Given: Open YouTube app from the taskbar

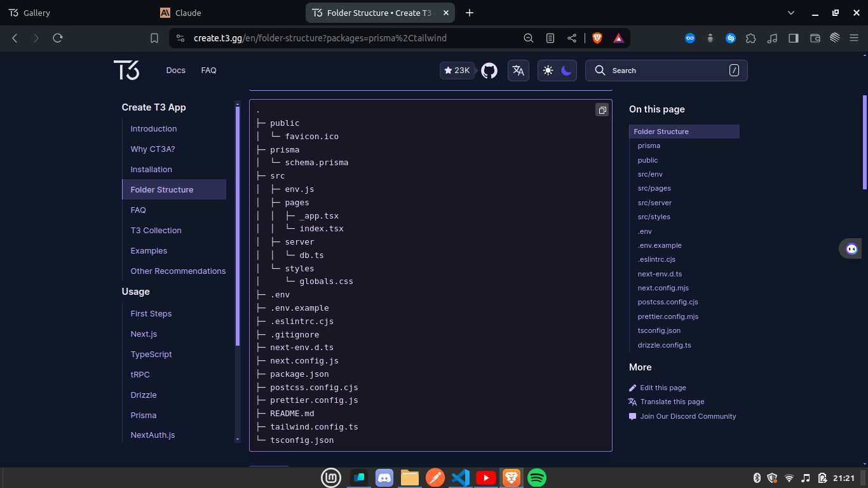Looking at the screenshot, I should (x=486, y=478).
